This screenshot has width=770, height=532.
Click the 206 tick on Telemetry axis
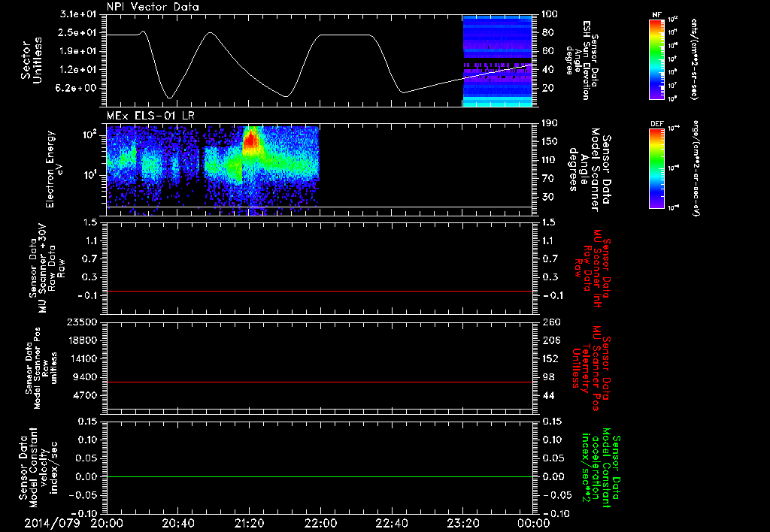550,340
